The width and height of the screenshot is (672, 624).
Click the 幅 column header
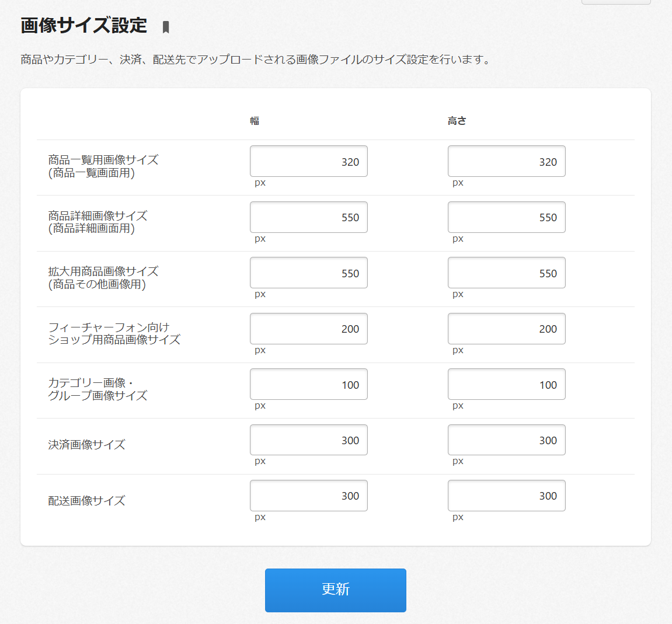click(255, 121)
